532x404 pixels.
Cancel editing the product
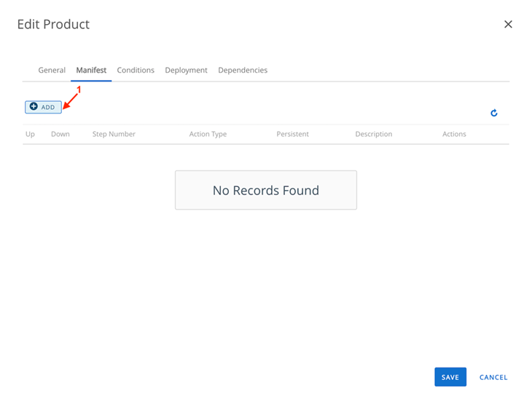[493, 377]
